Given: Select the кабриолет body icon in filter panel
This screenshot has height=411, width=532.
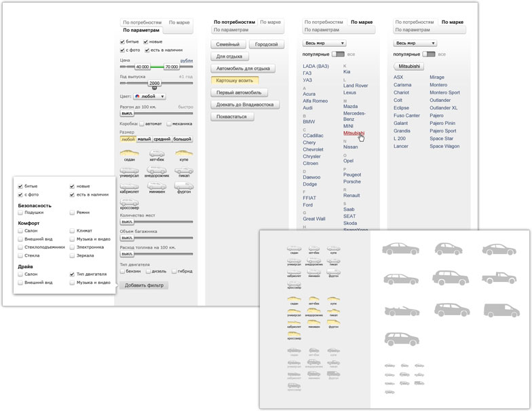Looking at the screenshot, I should 130,185.
